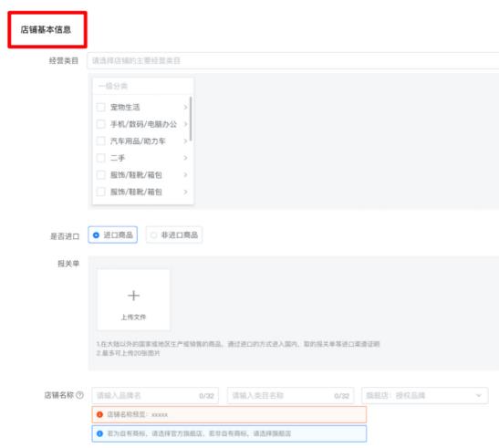Open the 旗舰店 store type dropdown
The image size is (499, 448).
click(x=424, y=395)
